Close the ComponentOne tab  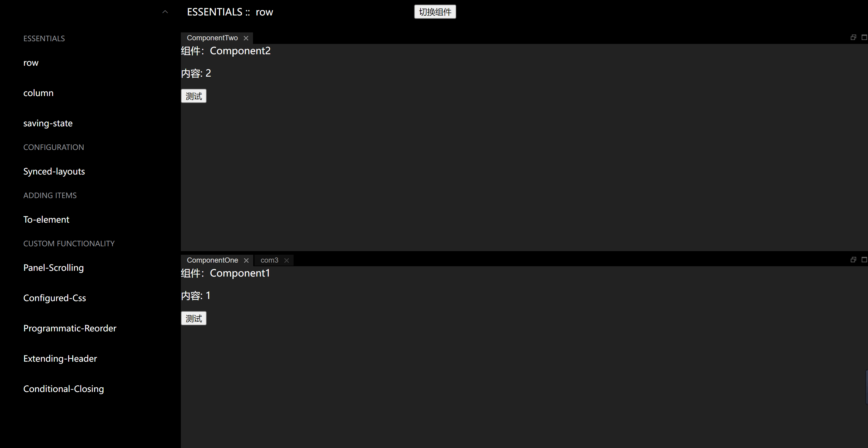click(246, 261)
